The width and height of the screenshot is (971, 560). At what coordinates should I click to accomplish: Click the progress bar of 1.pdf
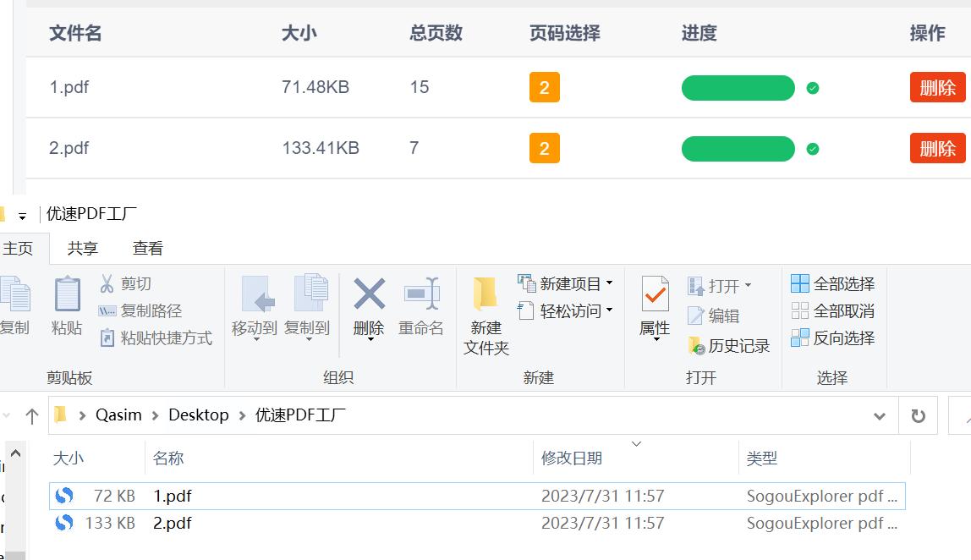click(738, 87)
